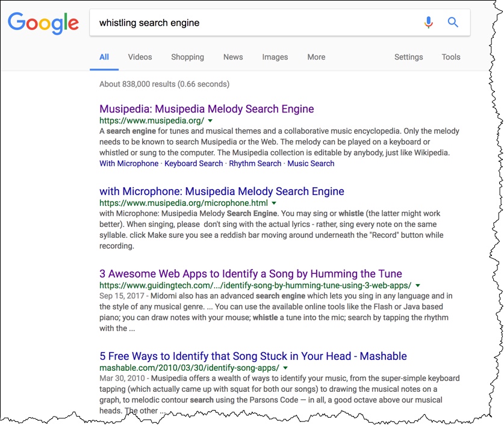The width and height of the screenshot is (504, 425).
Task: Open the Mashable 5 Free Ways result
Action: point(253,356)
